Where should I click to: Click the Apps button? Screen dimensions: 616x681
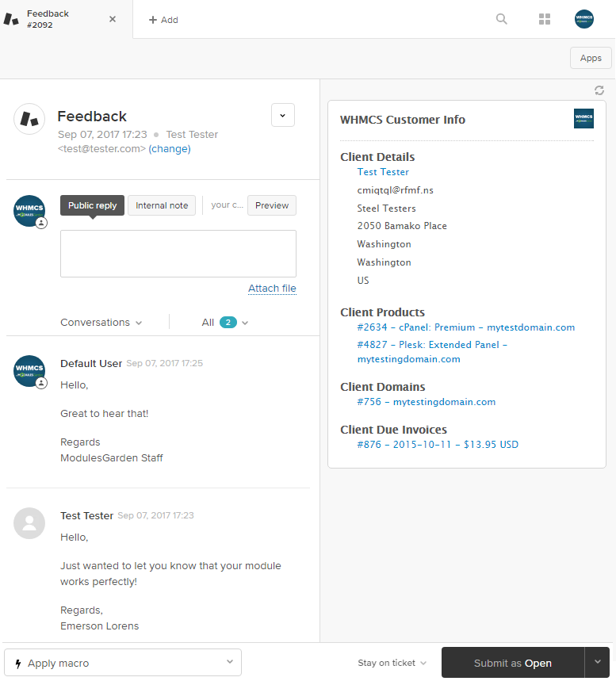click(x=591, y=58)
